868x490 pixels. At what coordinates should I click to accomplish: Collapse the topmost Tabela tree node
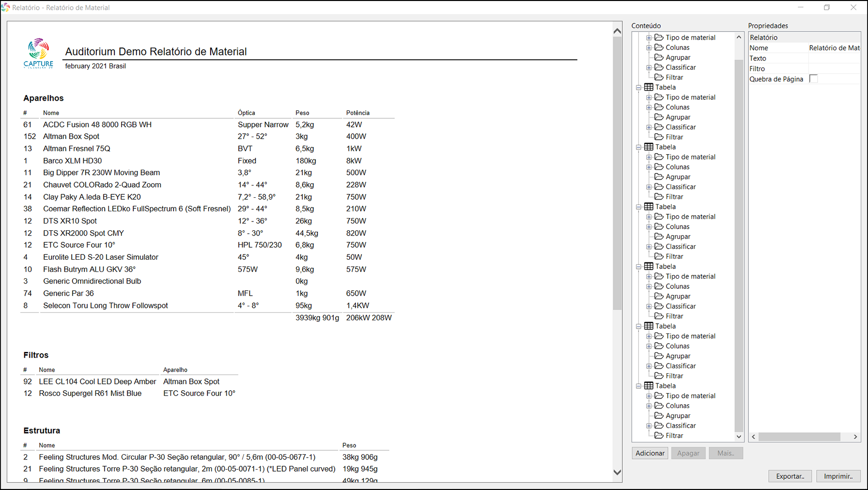click(639, 88)
